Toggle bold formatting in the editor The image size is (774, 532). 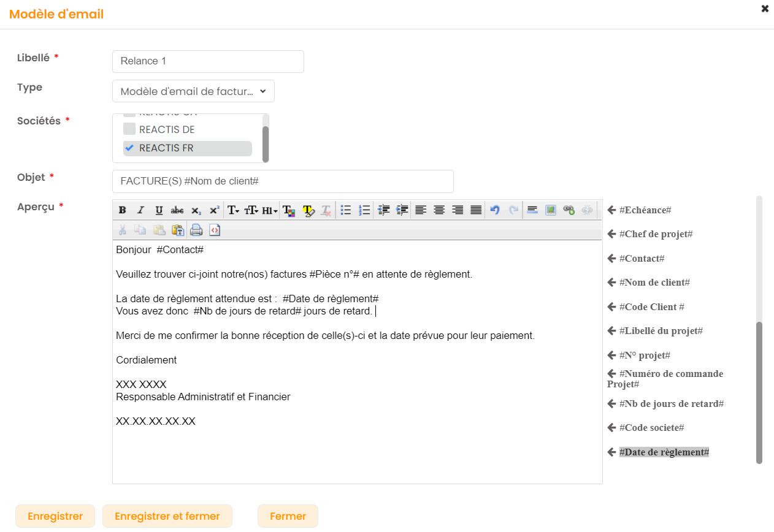123,210
